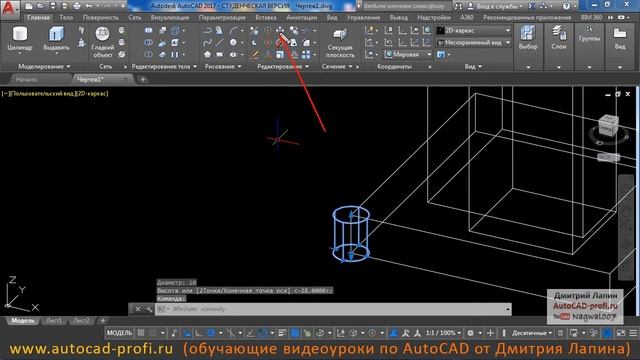Close the command line with X button
The width and height of the screenshot is (640, 360).
(138, 309)
